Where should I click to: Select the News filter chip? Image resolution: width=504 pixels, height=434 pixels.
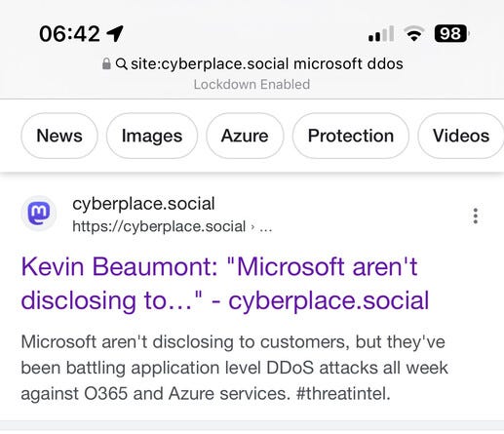click(x=59, y=136)
